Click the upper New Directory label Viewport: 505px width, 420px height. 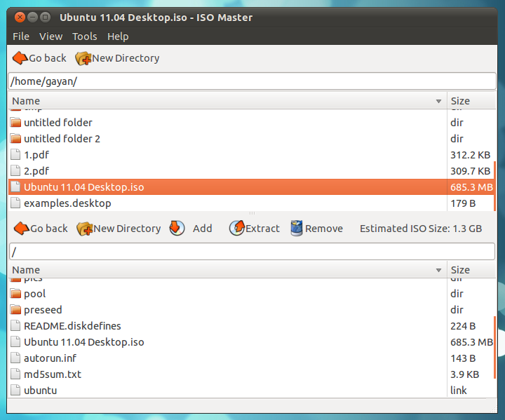click(x=126, y=58)
